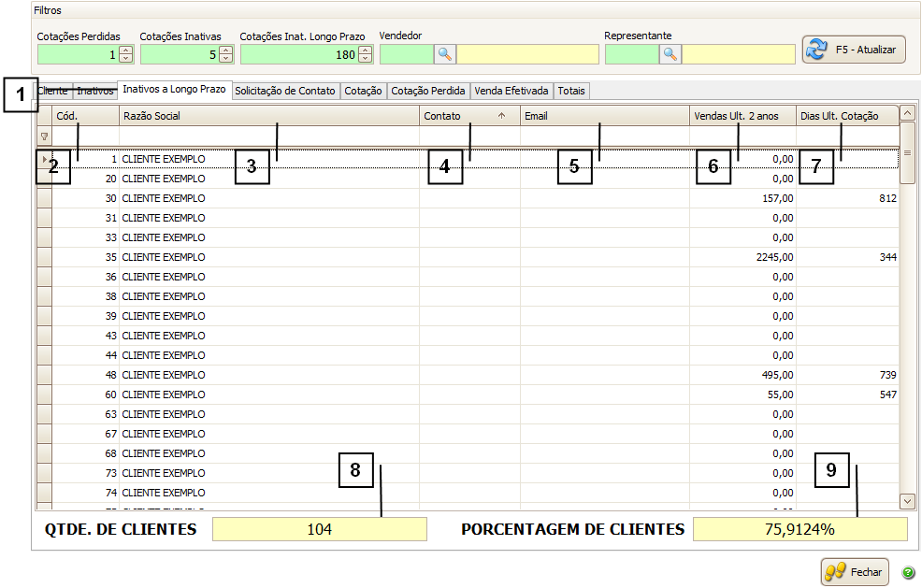The width and height of the screenshot is (922, 588).
Task: Increase Cotações Inat. Longo Prazo spinner value
Action: click(364, 50)
